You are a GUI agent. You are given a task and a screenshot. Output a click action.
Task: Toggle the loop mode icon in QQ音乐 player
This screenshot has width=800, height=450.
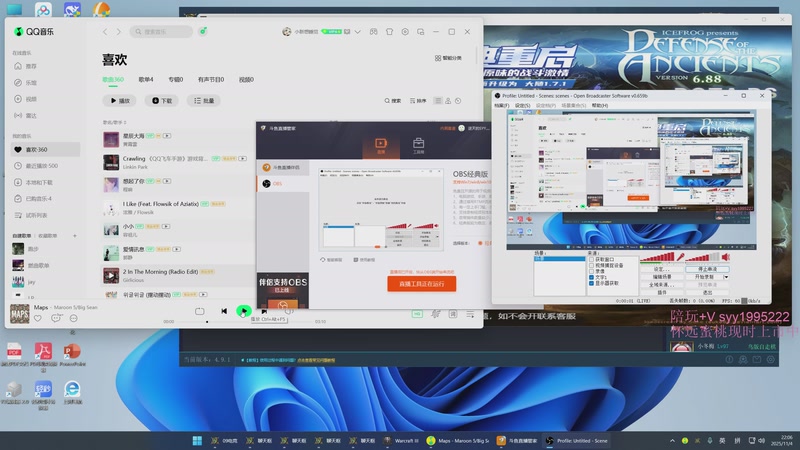199,311
